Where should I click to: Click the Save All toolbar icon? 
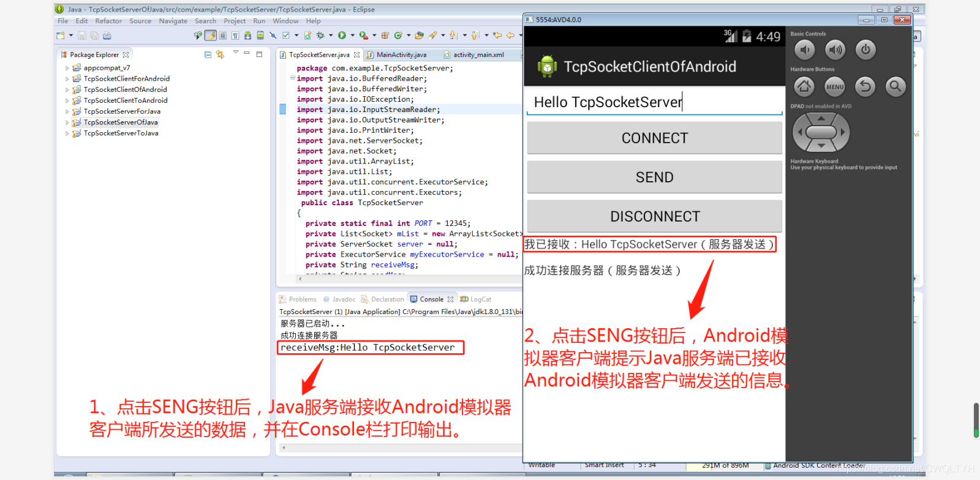pyautogui.click(x=94, y=36)
